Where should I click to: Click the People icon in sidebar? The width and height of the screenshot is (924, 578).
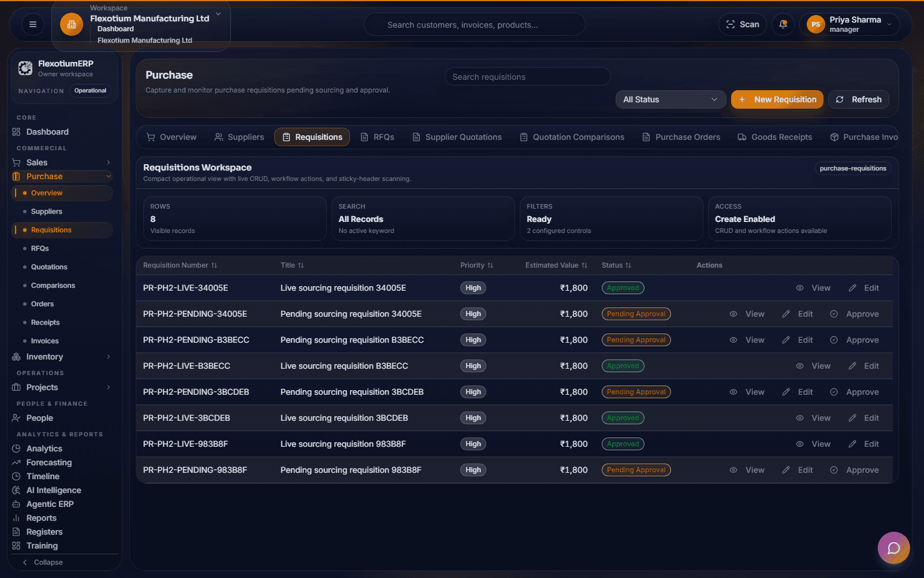point(16,418)
